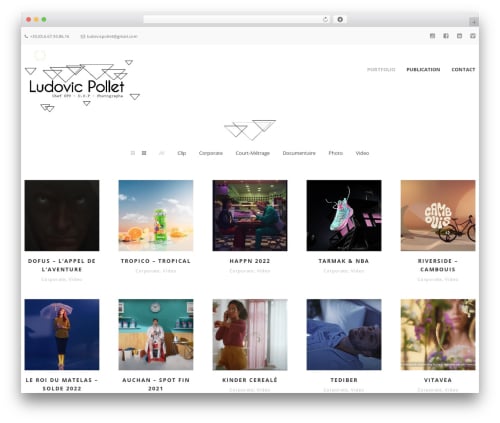
Task: Open the Publication menu item
Action: [423, 70]
